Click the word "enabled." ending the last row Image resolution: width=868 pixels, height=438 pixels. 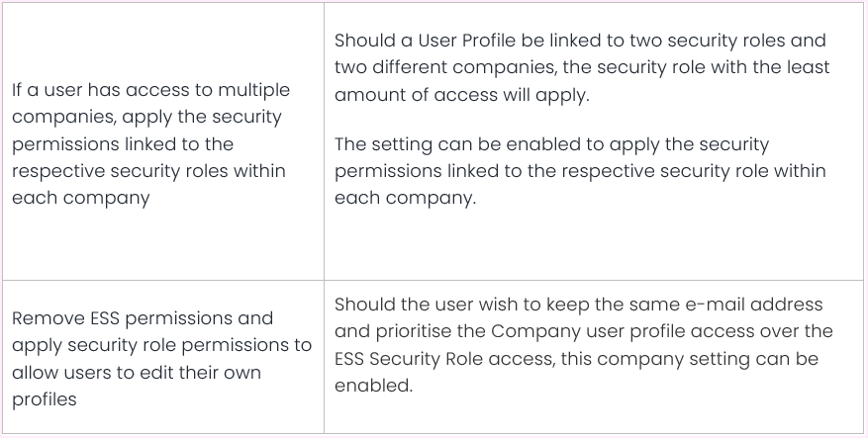(372, 385)
